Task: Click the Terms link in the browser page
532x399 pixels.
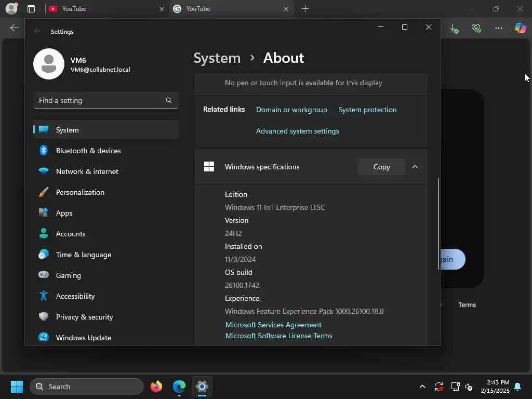Action: coord(467,304)
